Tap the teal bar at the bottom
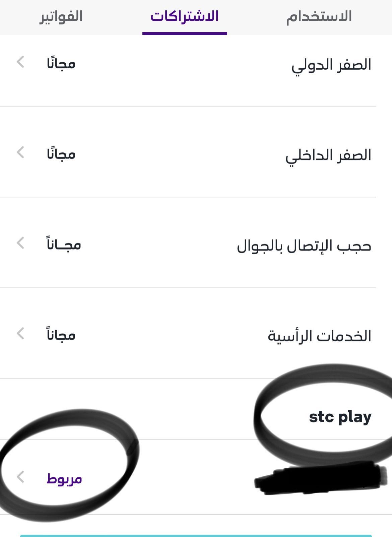392x537 pixels. 196,535
